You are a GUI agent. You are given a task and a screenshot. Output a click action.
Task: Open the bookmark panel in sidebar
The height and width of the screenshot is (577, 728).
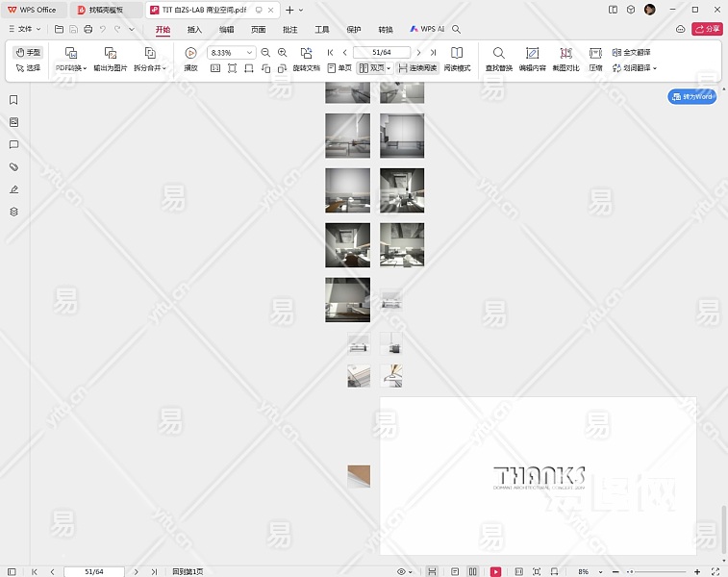(13, 100)
